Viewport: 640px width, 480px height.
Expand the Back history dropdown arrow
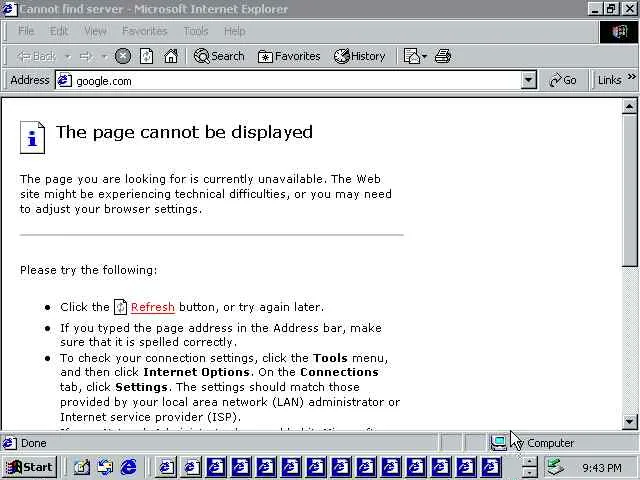(x=68, y=56)
